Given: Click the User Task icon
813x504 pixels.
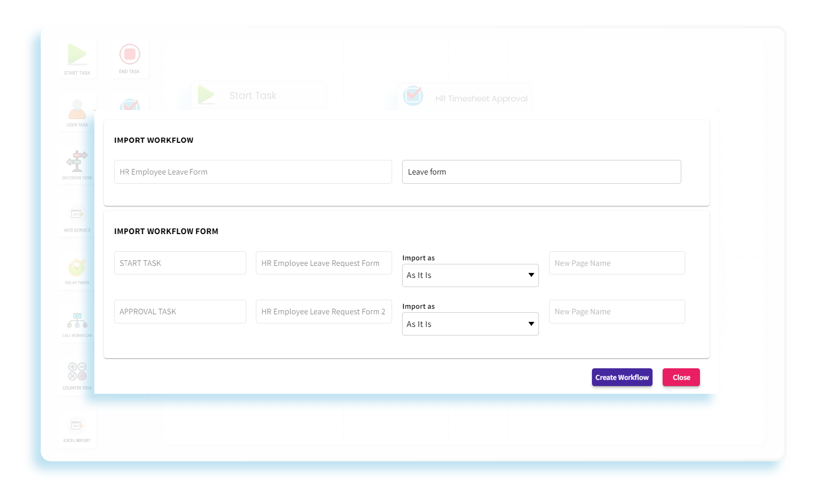Looking at the screenshot, I should click(x=77, y=110).
